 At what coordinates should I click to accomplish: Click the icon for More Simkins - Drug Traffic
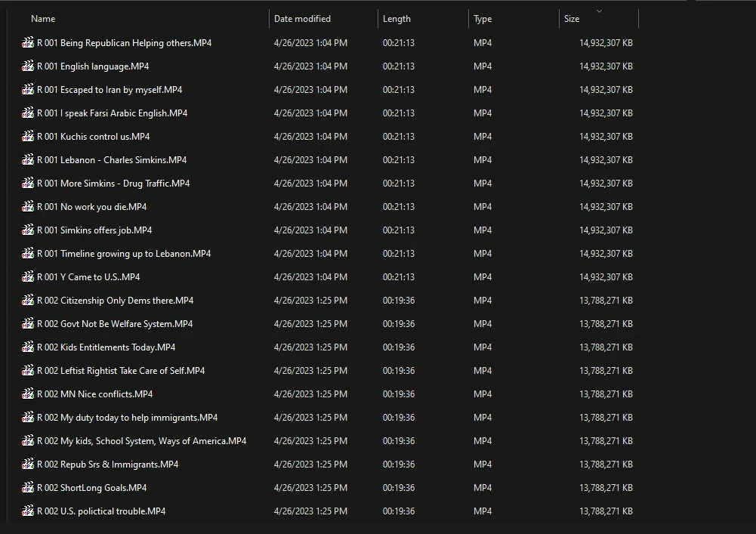pos(28,184)
